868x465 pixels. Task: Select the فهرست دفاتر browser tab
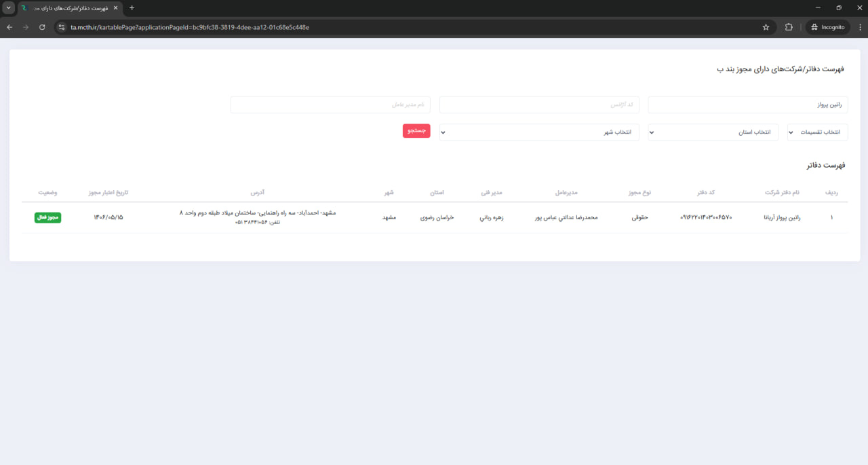coord(68,7)
